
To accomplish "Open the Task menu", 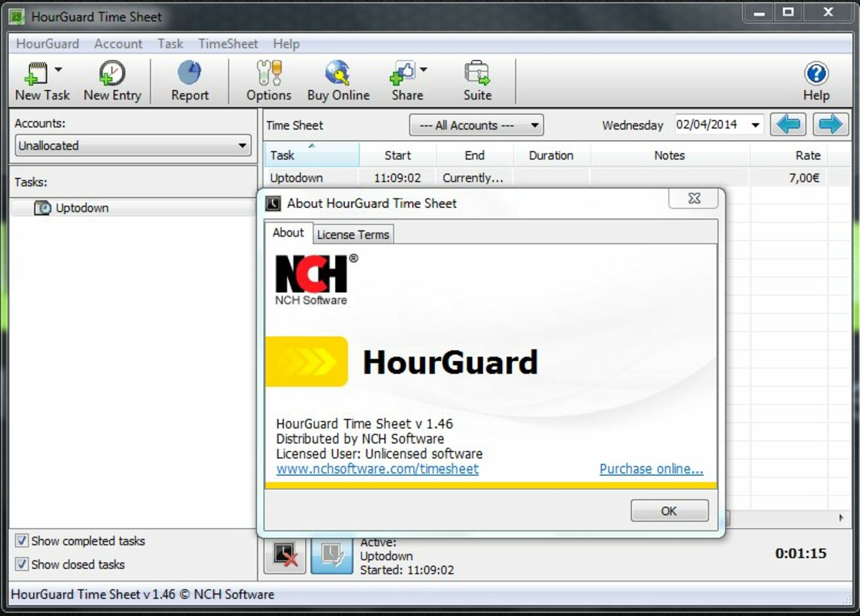I will tap(170, 43).
